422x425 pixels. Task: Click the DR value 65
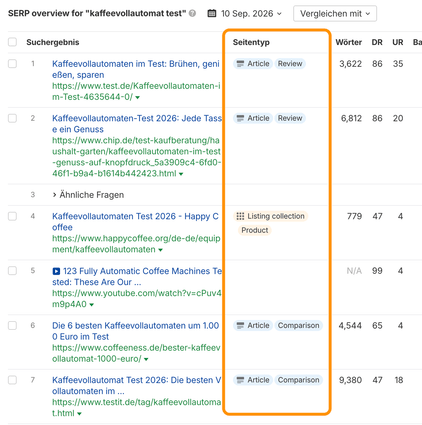[377, 326]
